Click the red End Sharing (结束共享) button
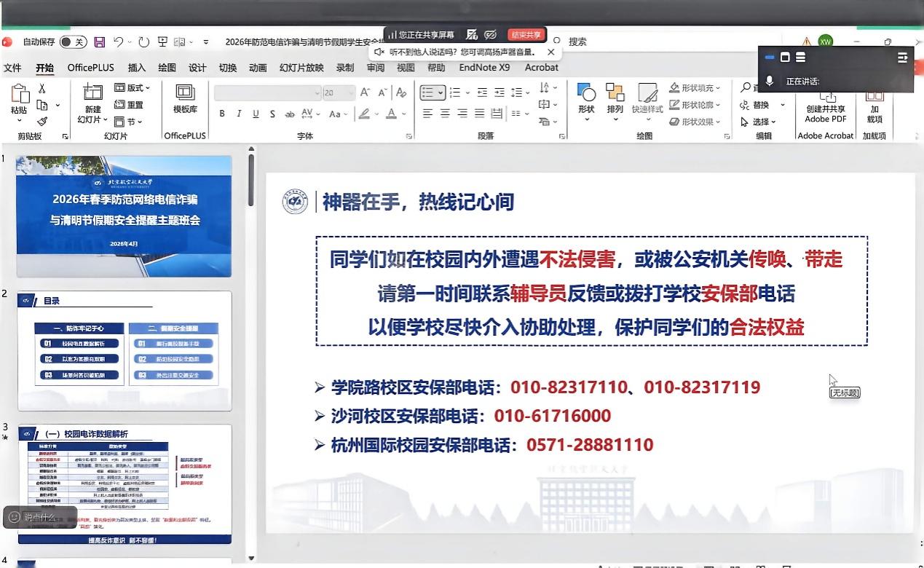The image size is (924, 568). [x=526, y=34]
